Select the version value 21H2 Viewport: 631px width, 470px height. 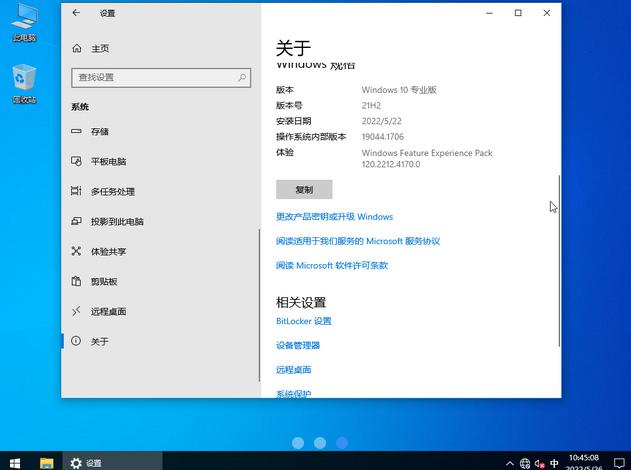click(x=371, y=105)
